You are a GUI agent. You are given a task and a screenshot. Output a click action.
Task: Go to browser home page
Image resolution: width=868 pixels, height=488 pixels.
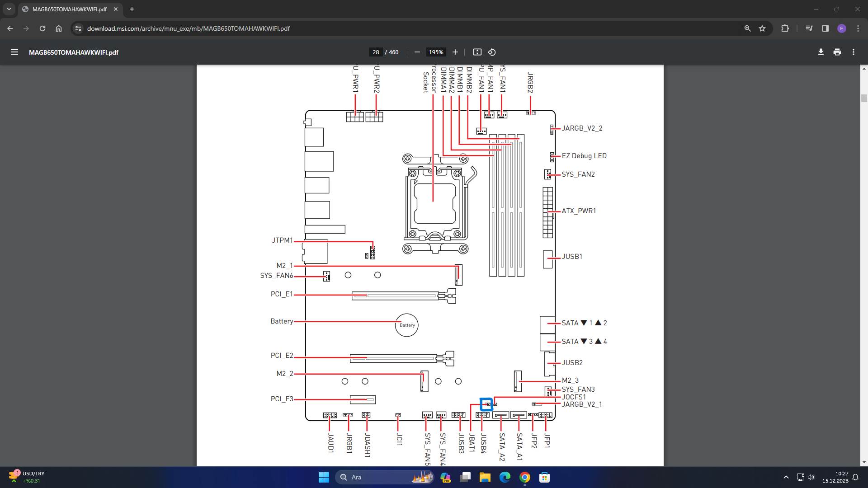(x=59, y=28)
